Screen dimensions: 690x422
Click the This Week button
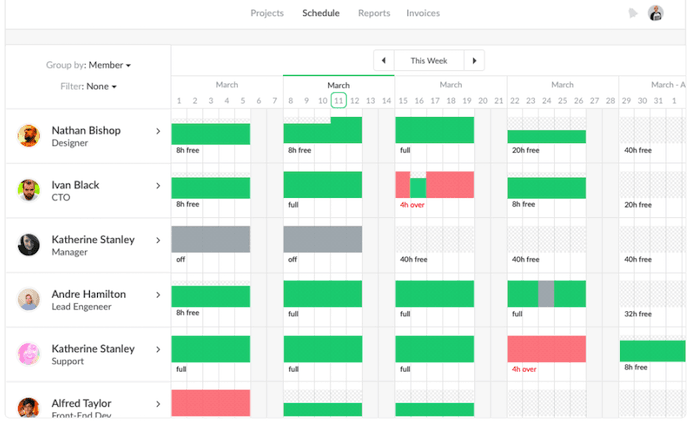429,61
